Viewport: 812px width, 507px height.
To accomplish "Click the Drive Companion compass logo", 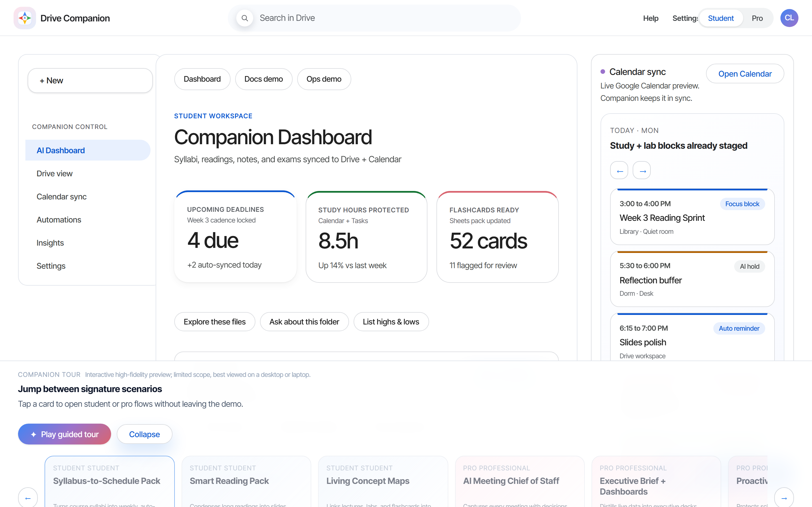I will 25,18.
